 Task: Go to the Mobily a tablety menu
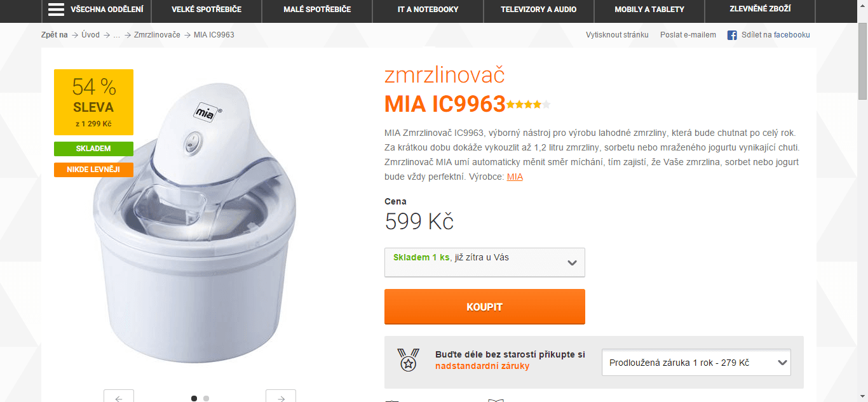click(x=649, y=10)
